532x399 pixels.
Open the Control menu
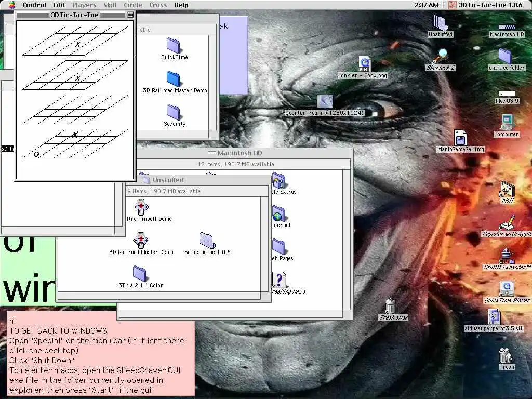coord(34,5)
